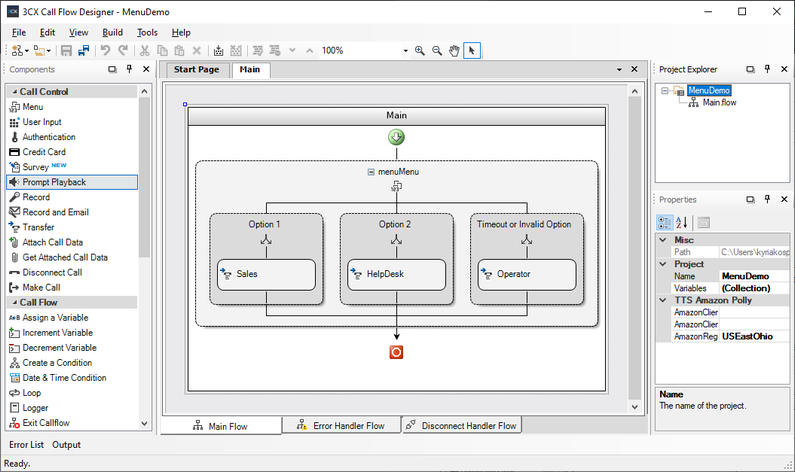Select the Attach Call Data component
This screenshot has height=472, width=795.
71,242
